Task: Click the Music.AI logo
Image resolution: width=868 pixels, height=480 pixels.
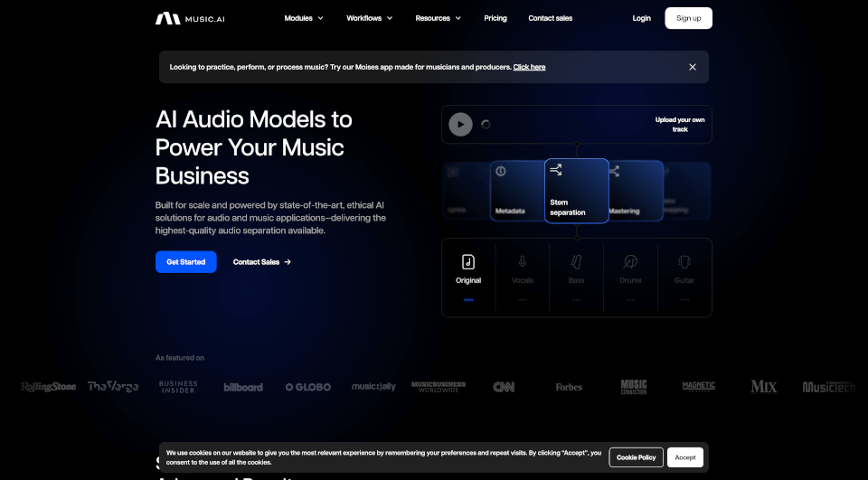Action: [190, 18]
